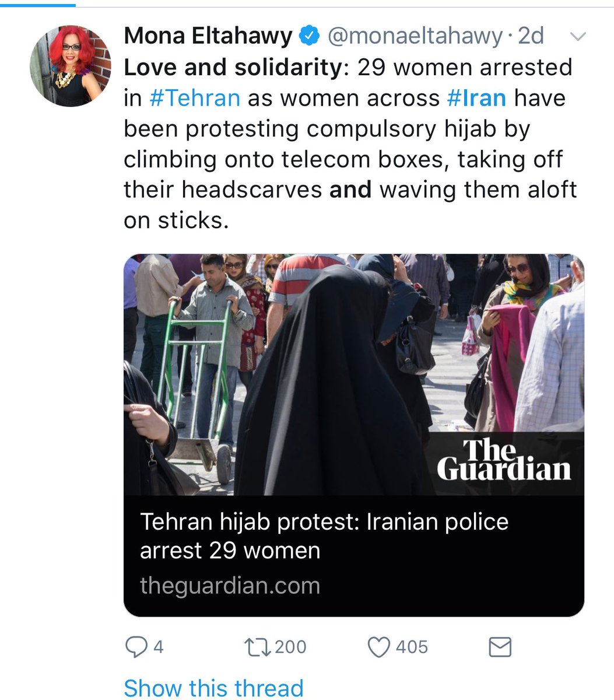Image resolution: width=614 pixels, height=700 pixels.
Task: Open the reply speech bubble icon
Action: tap(137, 647)
